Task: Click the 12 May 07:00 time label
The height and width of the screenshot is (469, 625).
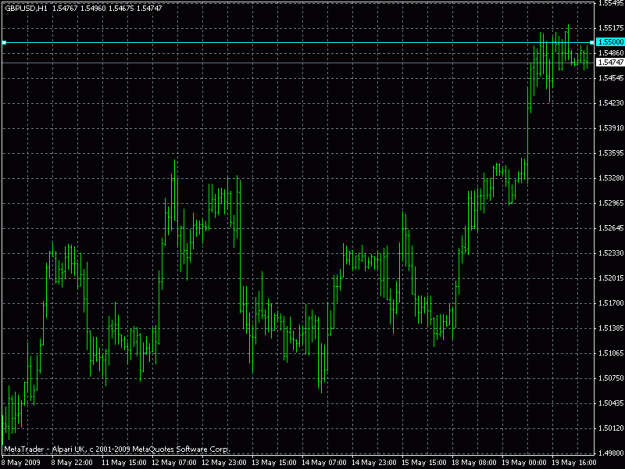Action: [174, 462]
